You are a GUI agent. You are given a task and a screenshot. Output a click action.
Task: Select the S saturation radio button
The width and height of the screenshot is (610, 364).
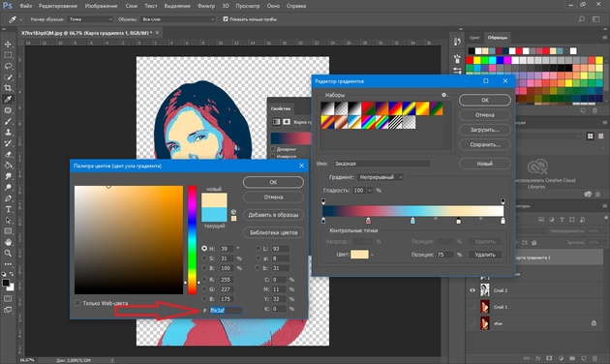[x=204, y=258]
